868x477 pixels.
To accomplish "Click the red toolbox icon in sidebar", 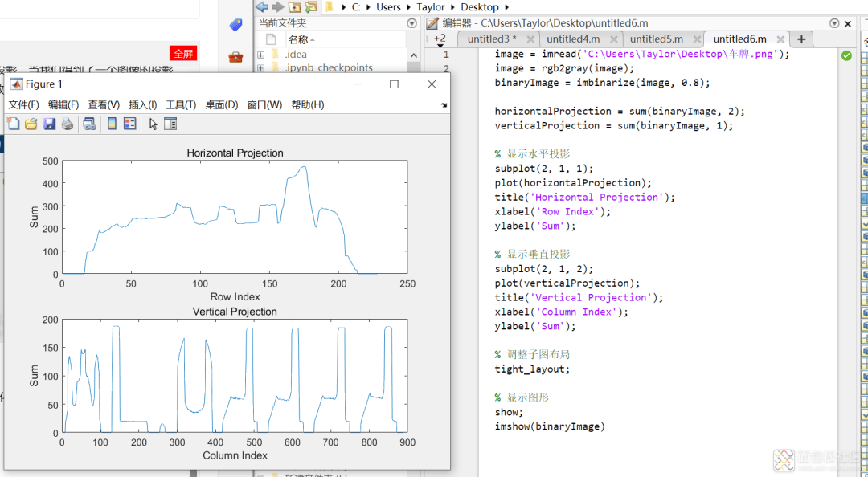I will pyautogui.click(x=235, y=56).
